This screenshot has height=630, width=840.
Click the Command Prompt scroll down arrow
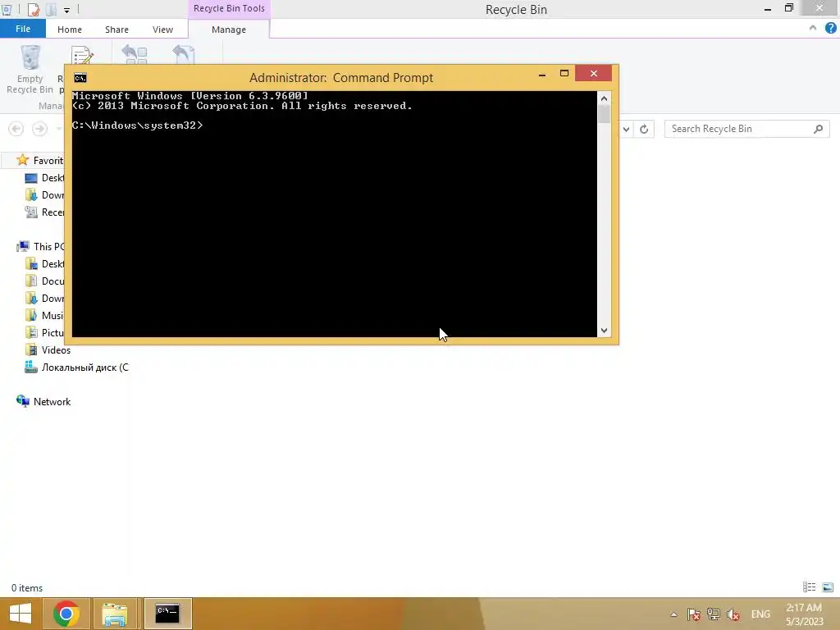(604, 331)
